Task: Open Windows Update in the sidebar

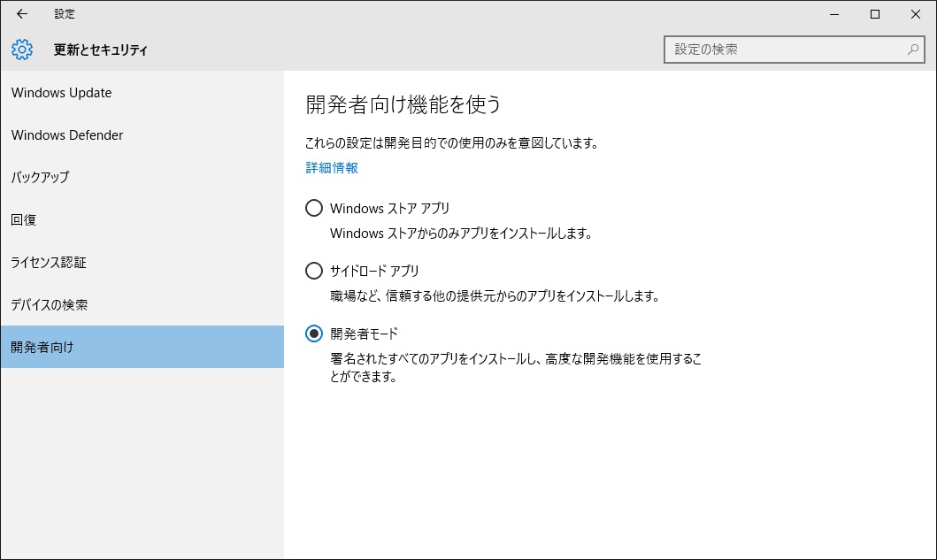Action: click(x=62, y=93)
